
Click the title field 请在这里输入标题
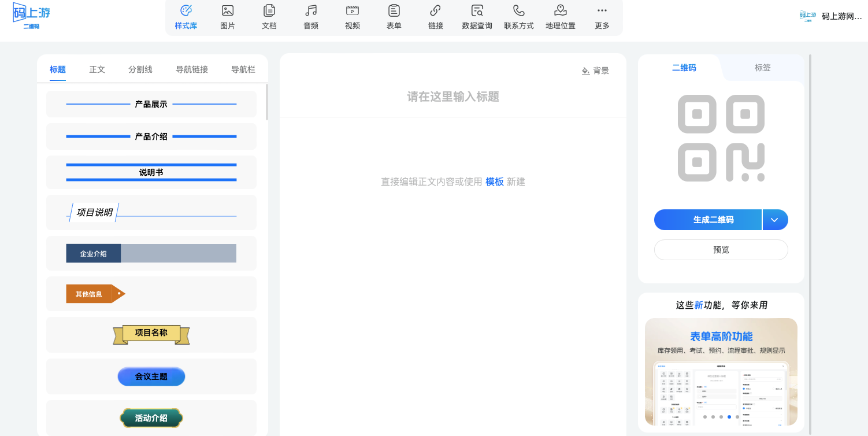453,97
